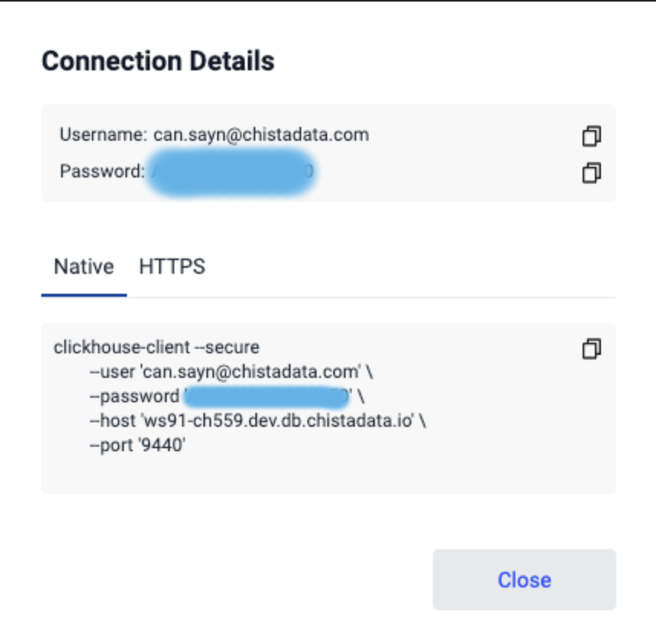Copy the clickhouse-client command snippet
This screenshot has width=656, height=644.
592,349
